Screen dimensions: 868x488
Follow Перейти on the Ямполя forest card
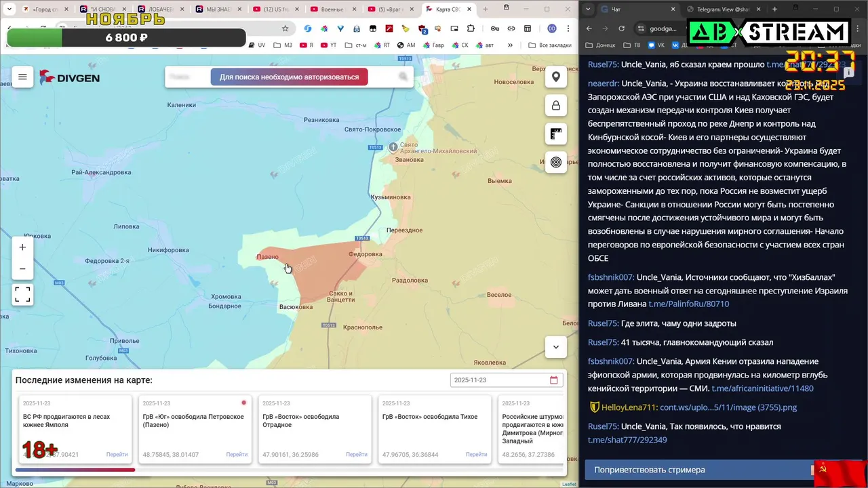pyautogui.click(x=117, y=455)
